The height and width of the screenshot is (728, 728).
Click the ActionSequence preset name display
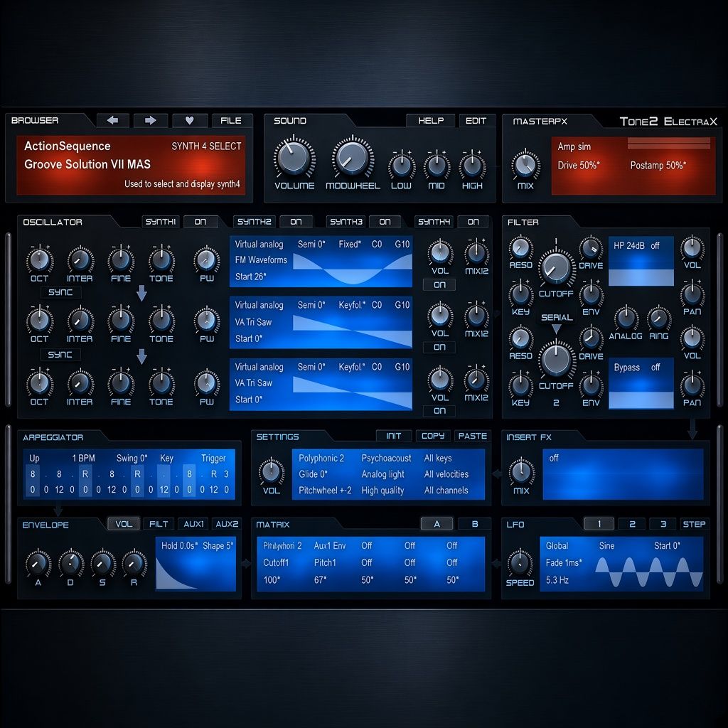68,146
